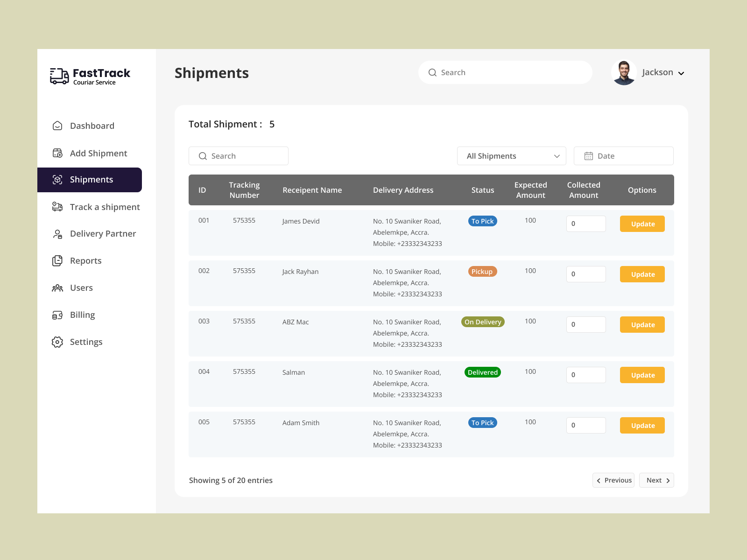This screenshot has width=747, height=560.
Task: Click Update for James Devid
Action: point(642,224)
